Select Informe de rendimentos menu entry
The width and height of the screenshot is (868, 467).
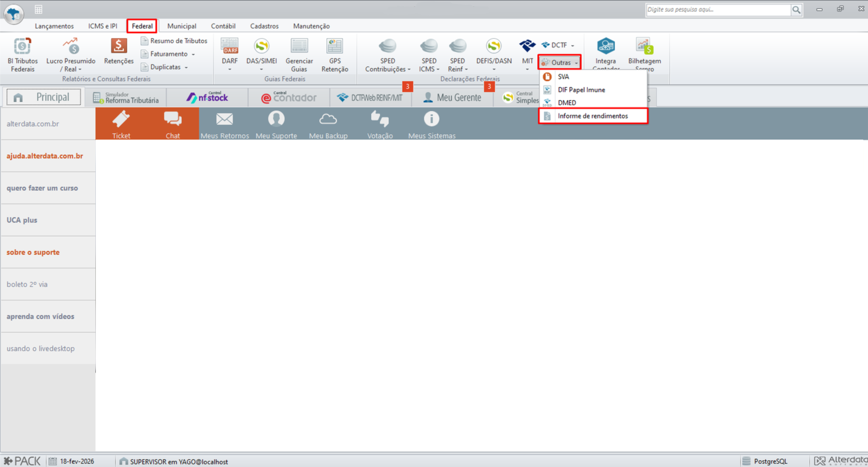(x=593, y=116)
